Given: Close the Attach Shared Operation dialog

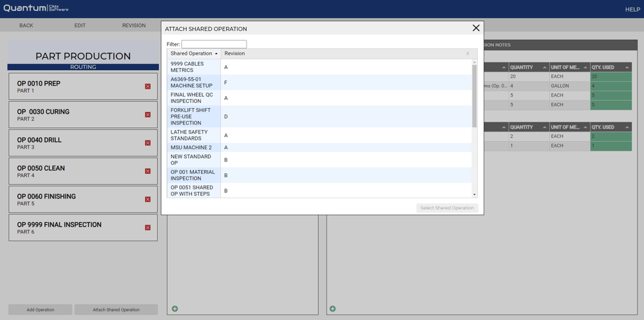Looking at the screenshot, I should [476, 28].
